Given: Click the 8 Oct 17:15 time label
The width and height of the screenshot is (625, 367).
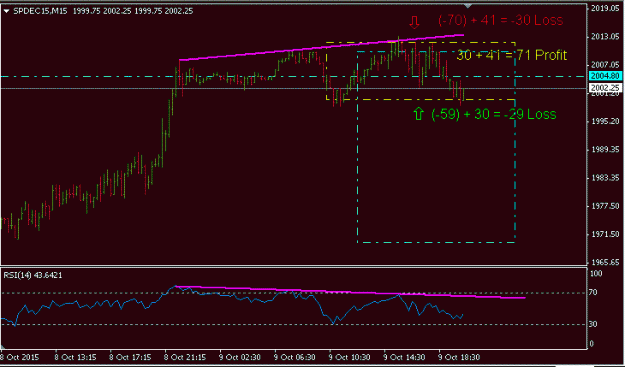Looking at the screenshot, I should (130, 357).
